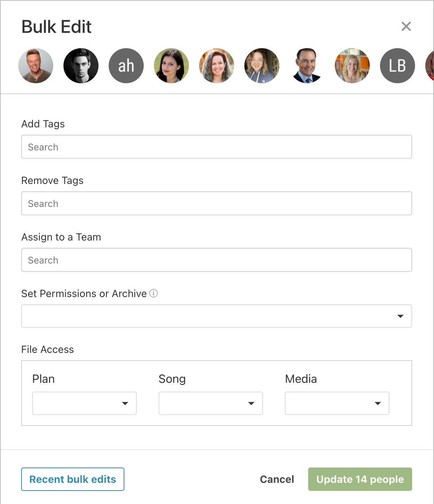Click avatar of man in suit and tie
The height and width of the screenshot is (504, 434).
(x=307, y=66)
